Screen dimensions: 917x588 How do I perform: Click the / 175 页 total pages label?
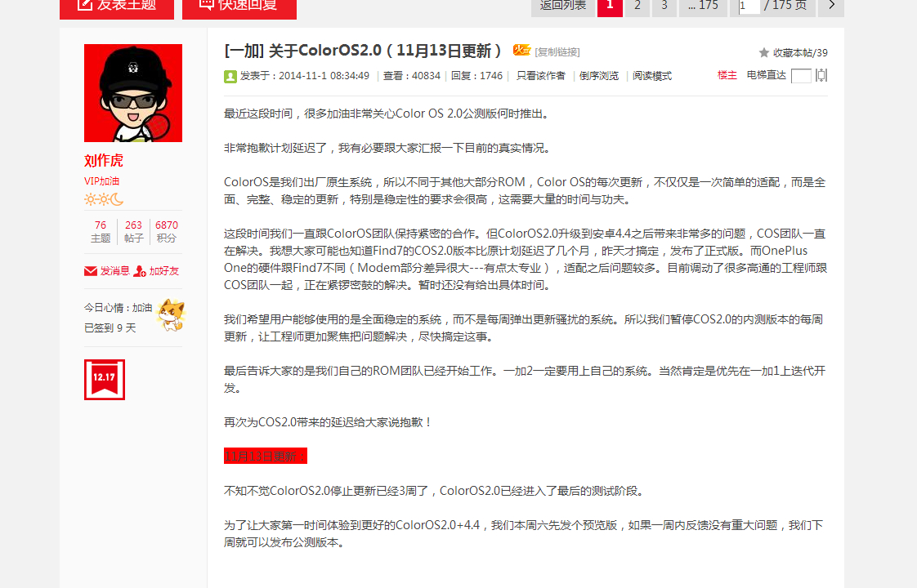coord(785,6)
